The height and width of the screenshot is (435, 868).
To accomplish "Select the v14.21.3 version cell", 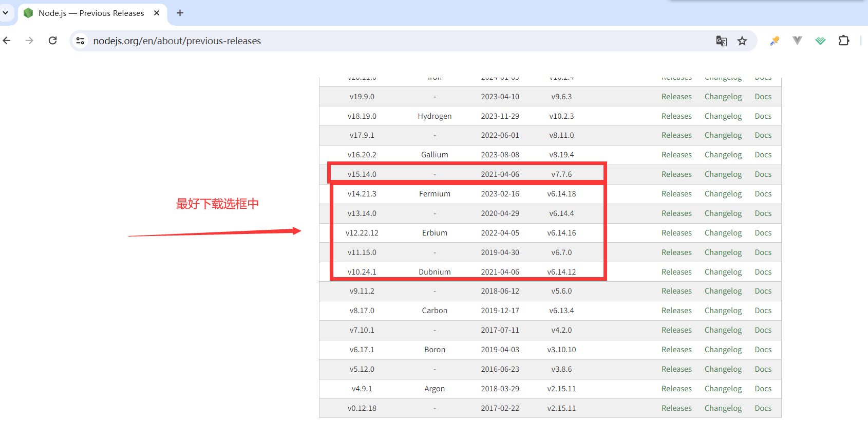I will point(362,194).
